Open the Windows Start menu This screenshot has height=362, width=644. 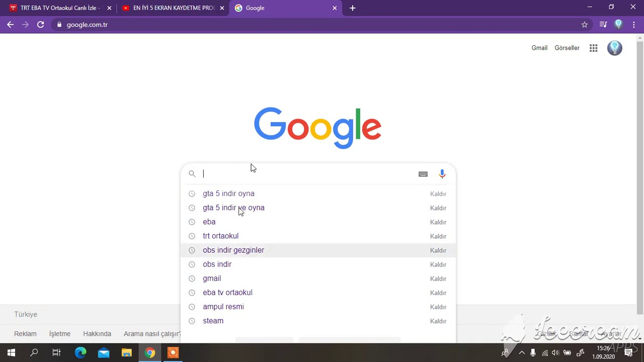pos(11,353)
